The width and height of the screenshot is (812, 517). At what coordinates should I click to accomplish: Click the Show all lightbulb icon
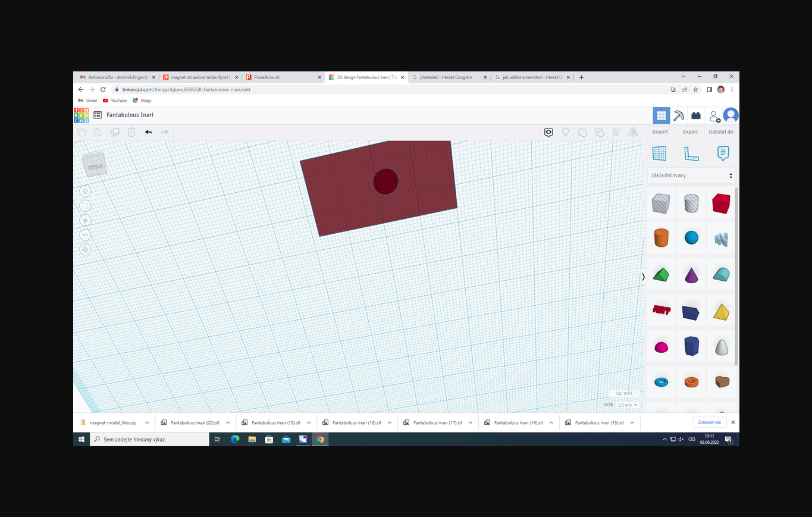(566, 132)
